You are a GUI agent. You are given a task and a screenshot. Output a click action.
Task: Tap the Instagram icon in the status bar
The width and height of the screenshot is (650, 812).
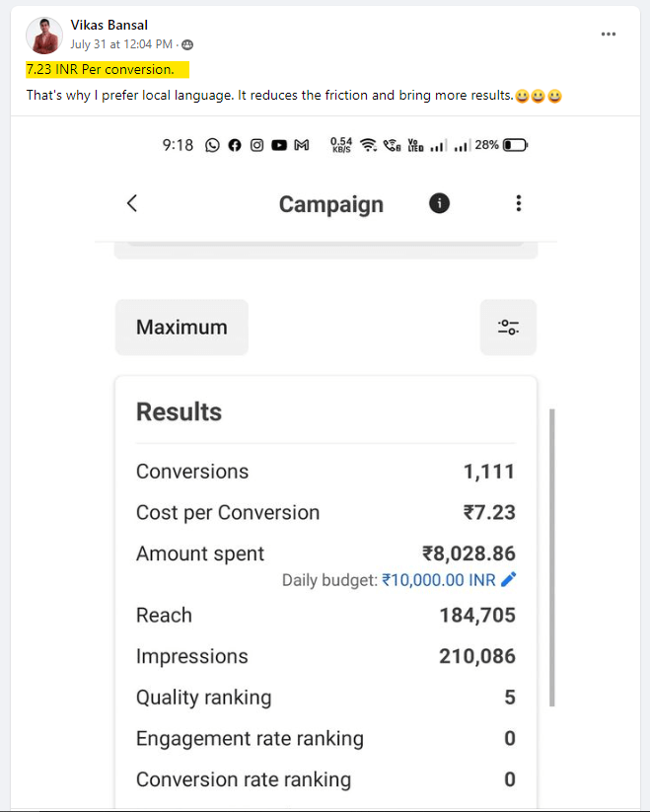256,144
